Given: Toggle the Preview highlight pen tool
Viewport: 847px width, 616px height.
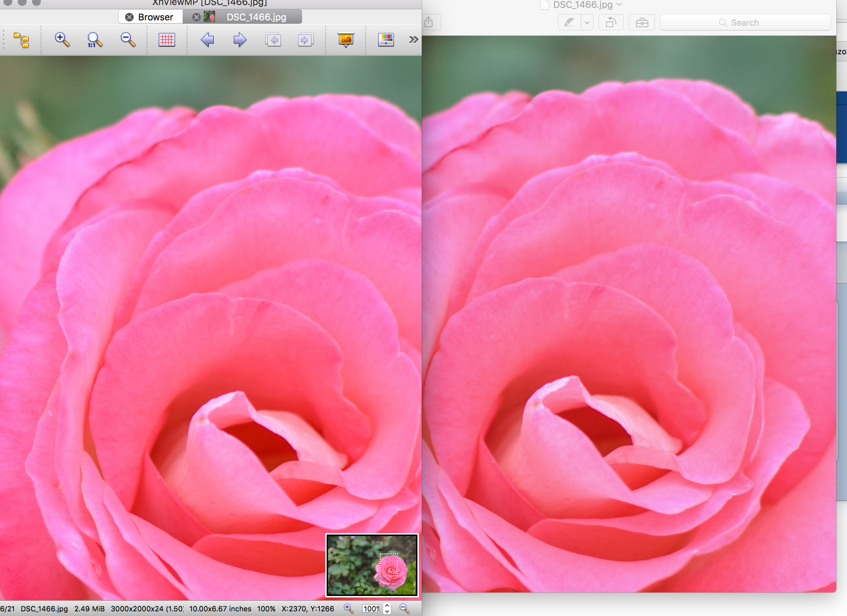Looking at the screenshot, I should pos(569,23).
